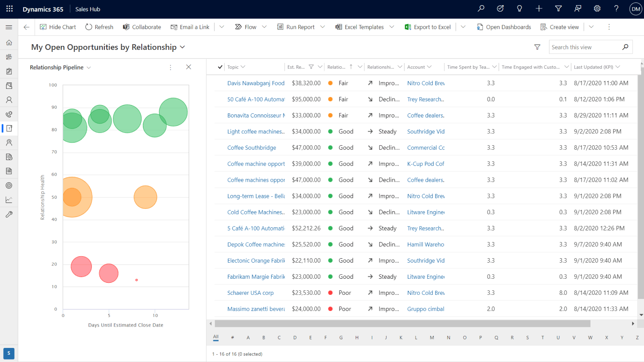Image resolution: width=644 pixels, height=362 pixels.
Task: Click inside the Search this view field
Action: [x=584, y=47]
